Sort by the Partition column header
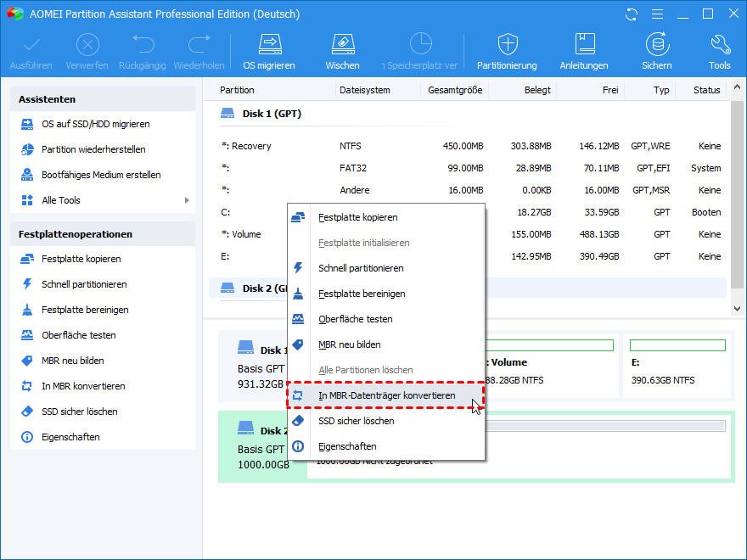The height and width of the screenshot is (560, 747). tap(237, 90)
